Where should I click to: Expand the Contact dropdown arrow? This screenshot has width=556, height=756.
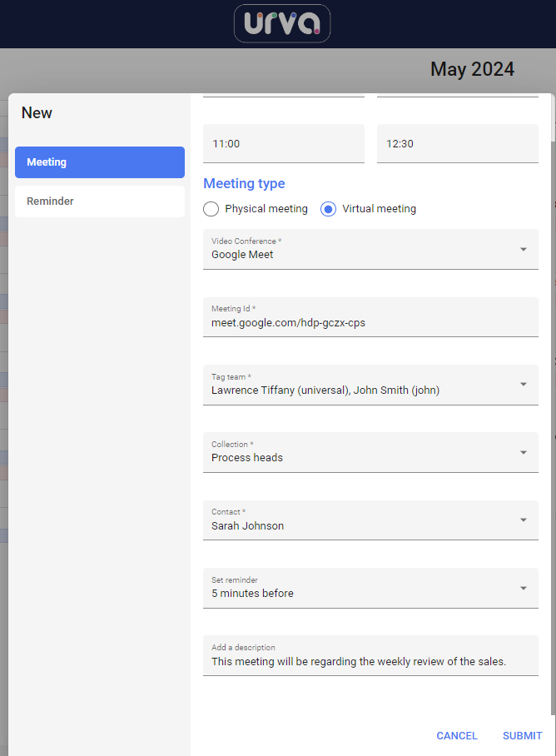(524, 520)
